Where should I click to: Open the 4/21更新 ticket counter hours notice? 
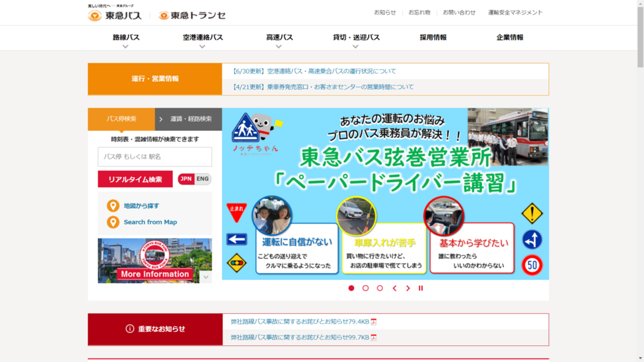[322, 87]
